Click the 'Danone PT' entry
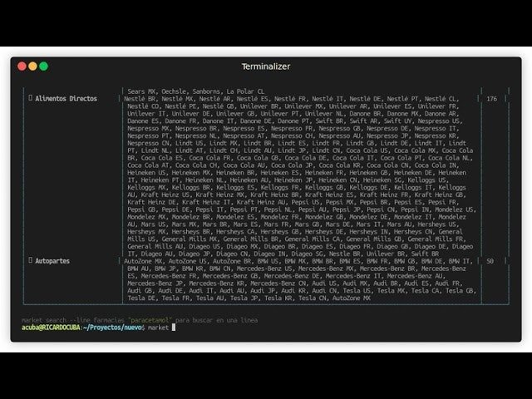This screenshot has height=399, width=532. [293, 121]
